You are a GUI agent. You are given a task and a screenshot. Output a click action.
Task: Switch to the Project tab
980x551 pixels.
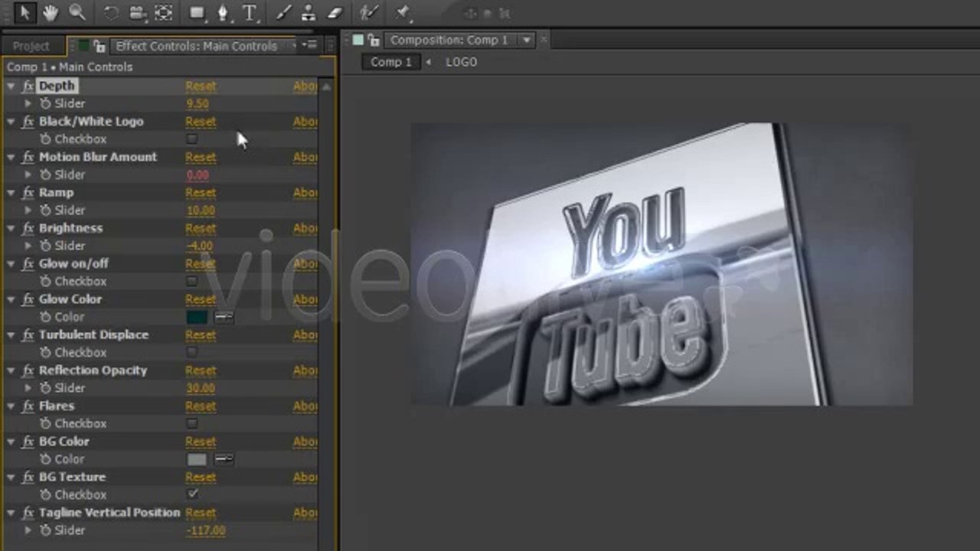(31, 47)
